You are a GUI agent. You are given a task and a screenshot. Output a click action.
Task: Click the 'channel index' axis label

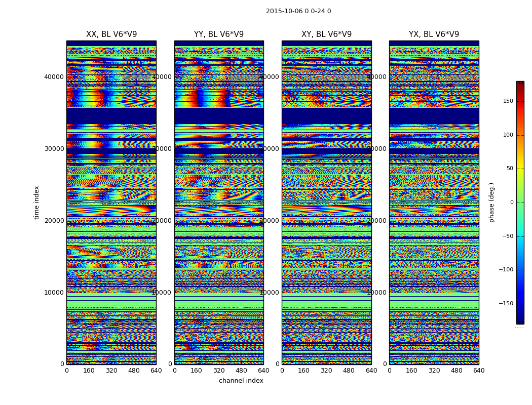click(241, 381)
